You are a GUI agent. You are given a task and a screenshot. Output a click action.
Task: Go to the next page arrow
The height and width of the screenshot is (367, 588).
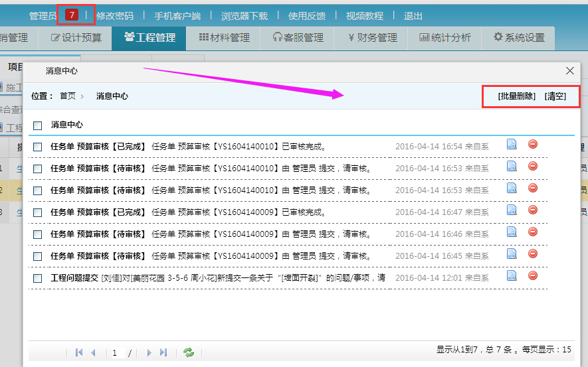[x=149, y=352]
